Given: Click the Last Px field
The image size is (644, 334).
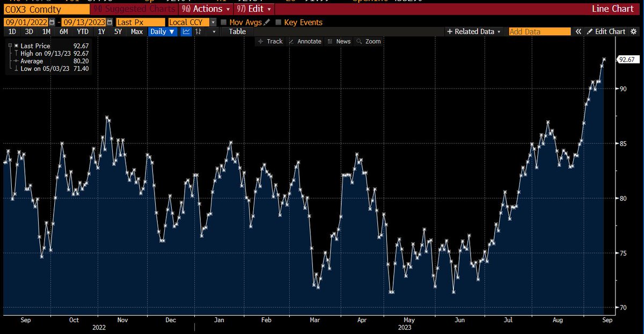Looking at the screenshot, I should click(x=141, y=22).
